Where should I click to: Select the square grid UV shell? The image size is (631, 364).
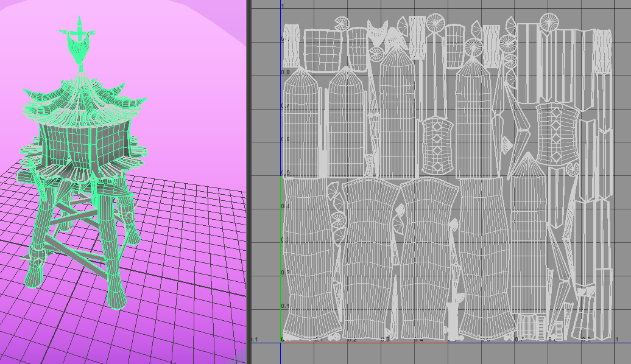pos(323,51)
